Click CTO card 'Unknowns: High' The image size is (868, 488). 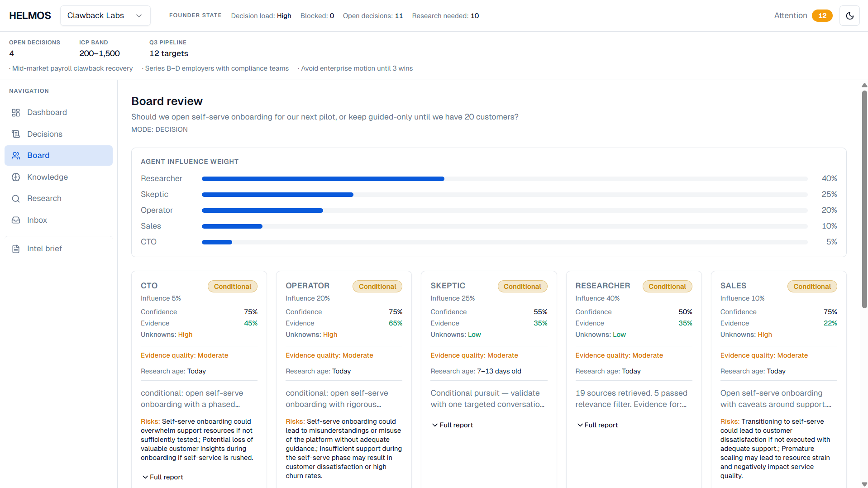pos(167,335)
